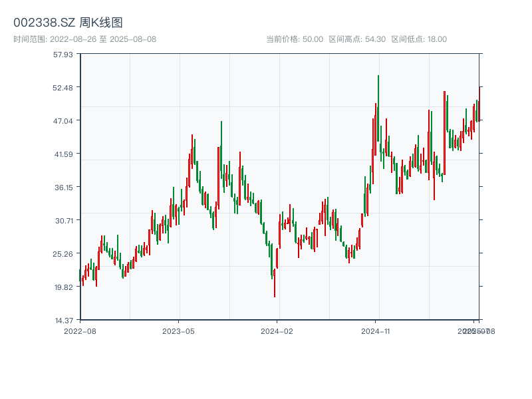Click the y-axis value 14.37

click(x=64, y=321)
